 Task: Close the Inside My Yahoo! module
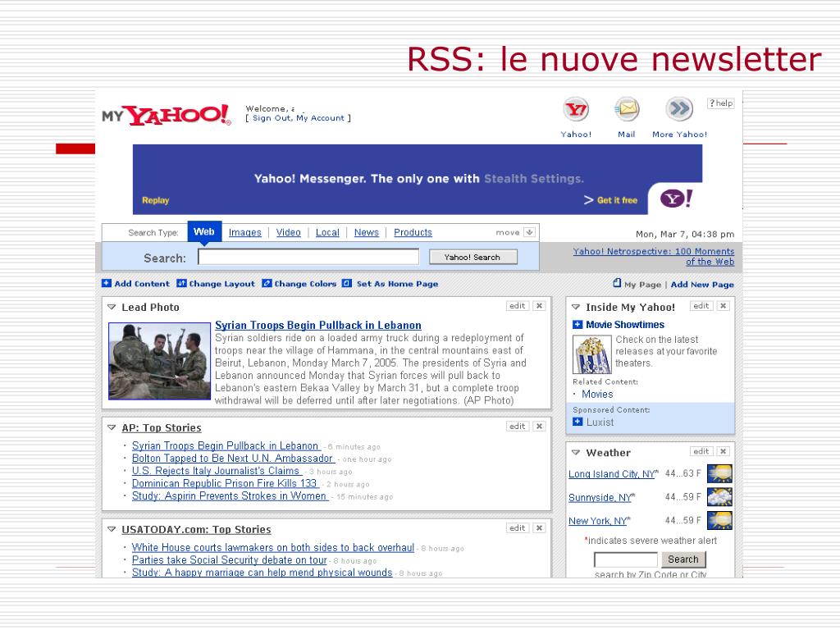pos(724,306)
